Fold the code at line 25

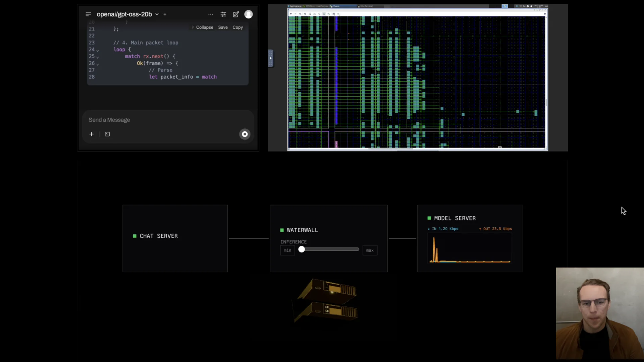pos(98,57)
